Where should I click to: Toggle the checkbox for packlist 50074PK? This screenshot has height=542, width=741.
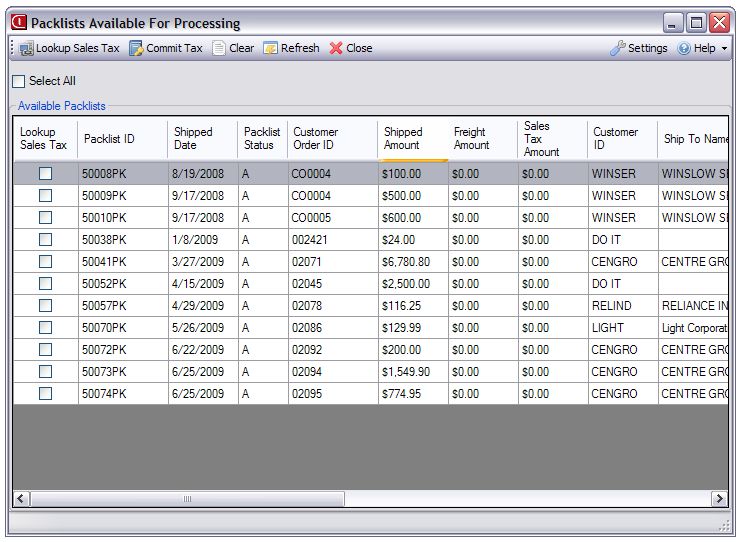(x=45, y=394)
